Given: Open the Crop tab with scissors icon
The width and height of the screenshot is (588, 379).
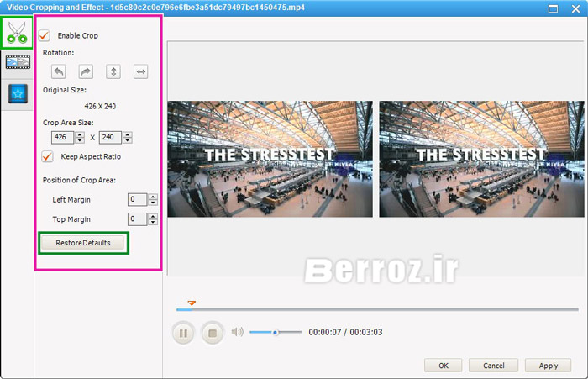Looking at the screenshot, I should tap(17, 31).
